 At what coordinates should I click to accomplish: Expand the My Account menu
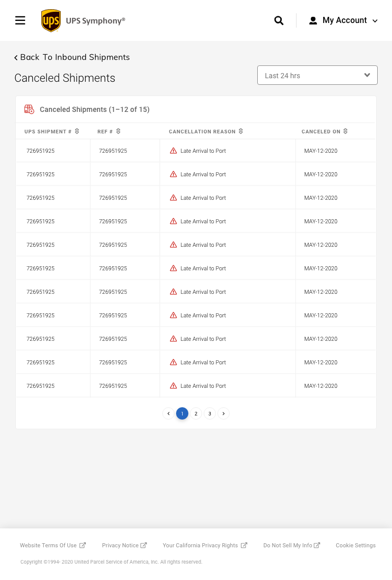[344, 20]
